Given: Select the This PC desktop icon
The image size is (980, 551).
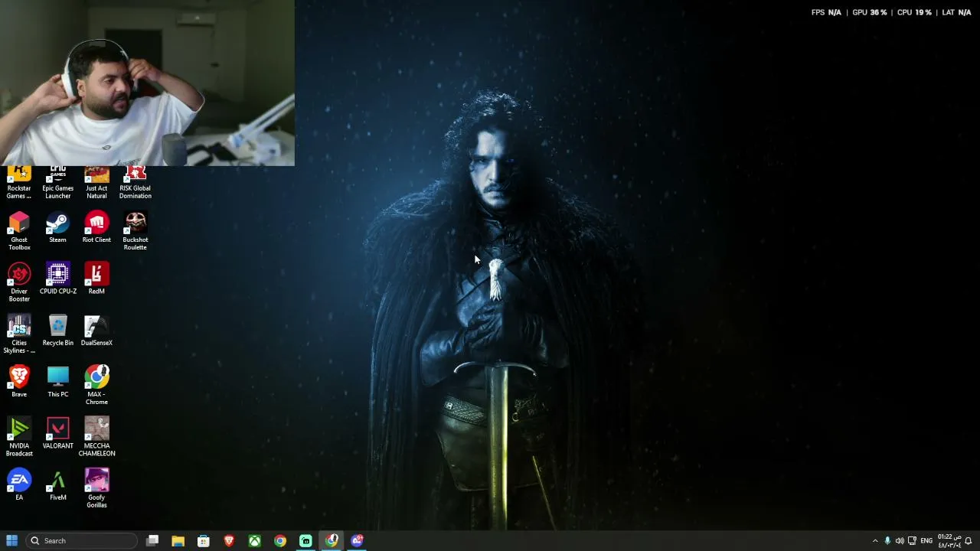Looking at the screenshot, I should point(57,381).
